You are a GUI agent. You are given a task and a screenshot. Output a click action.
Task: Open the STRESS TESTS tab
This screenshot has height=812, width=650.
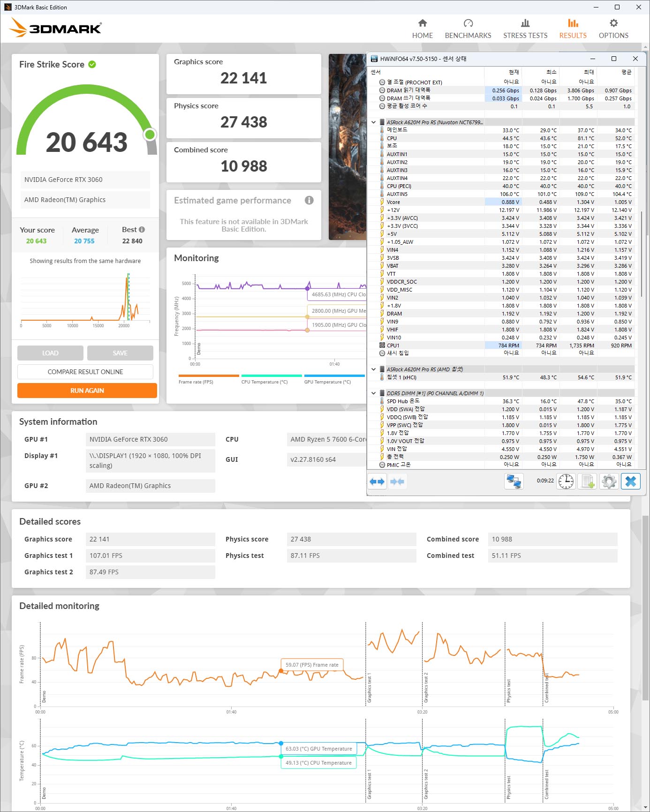click(525, 29)
